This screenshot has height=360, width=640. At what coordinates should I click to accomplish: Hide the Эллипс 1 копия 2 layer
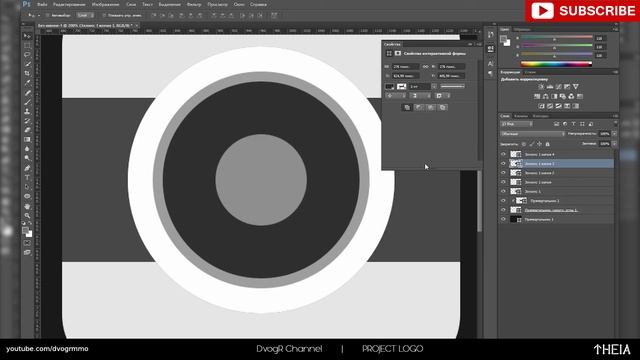pyautogui.click(x=503, y=173)
